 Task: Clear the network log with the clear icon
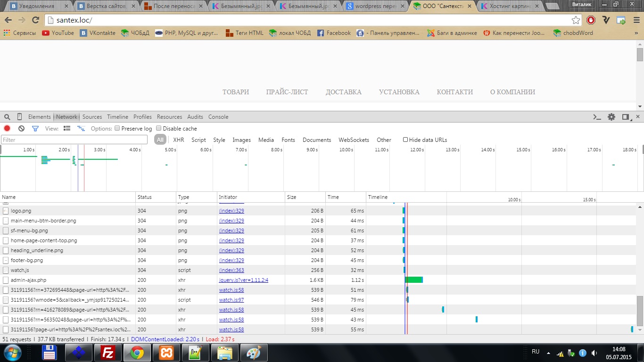[x=21, y=128]
